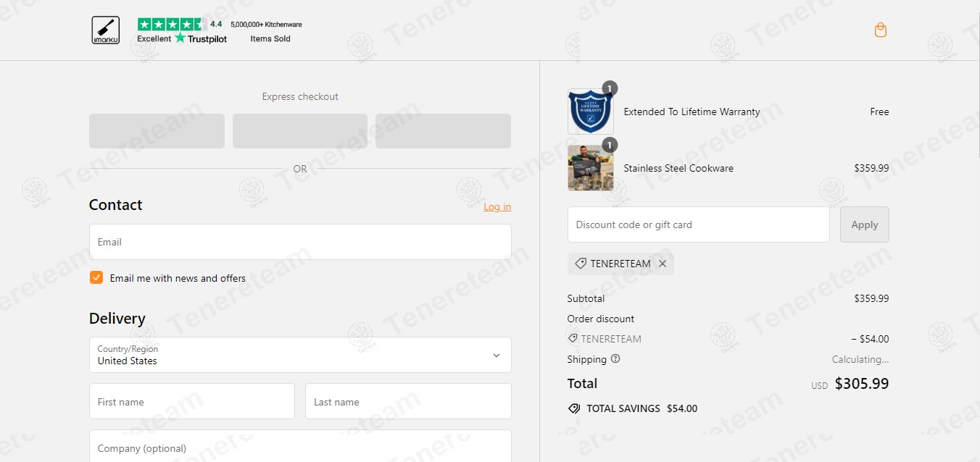Focus the First name field
This screenshot has height=462, width=980.
click(x=192, y=401)
